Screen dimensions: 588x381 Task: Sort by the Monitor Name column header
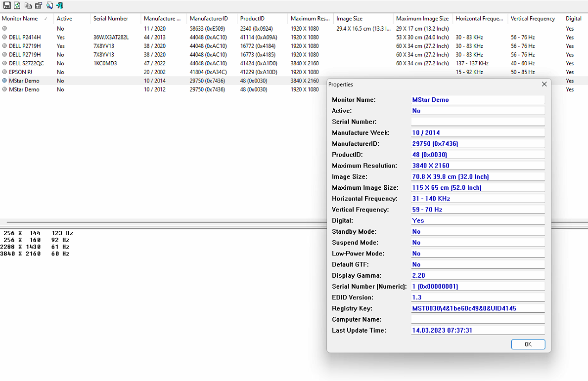tap(27, 18)
